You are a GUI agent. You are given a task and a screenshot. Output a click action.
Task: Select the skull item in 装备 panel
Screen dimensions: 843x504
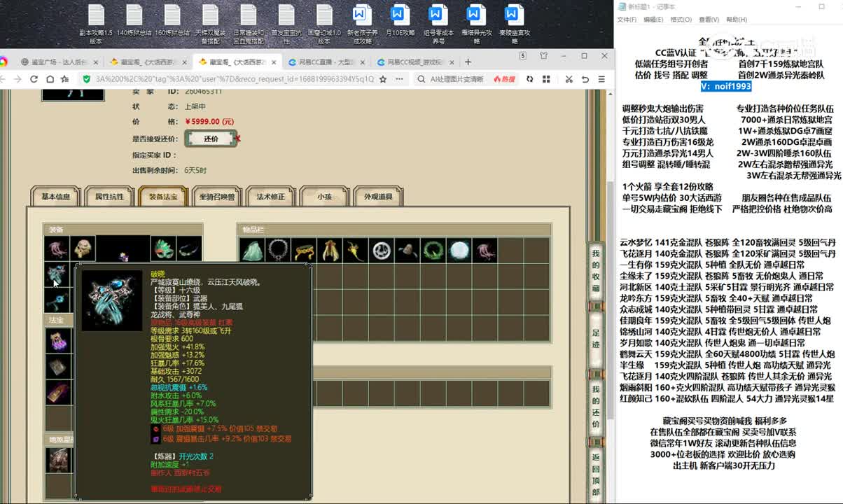(83, 248)
